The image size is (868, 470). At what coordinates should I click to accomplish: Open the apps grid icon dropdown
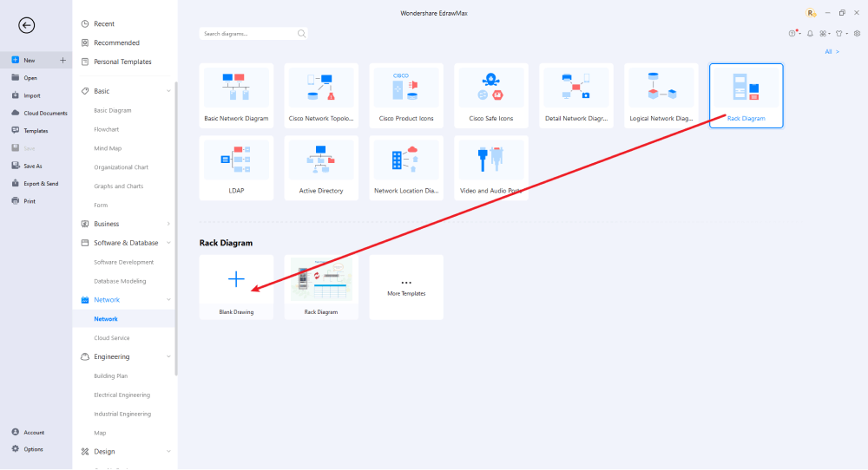[825, 34]
